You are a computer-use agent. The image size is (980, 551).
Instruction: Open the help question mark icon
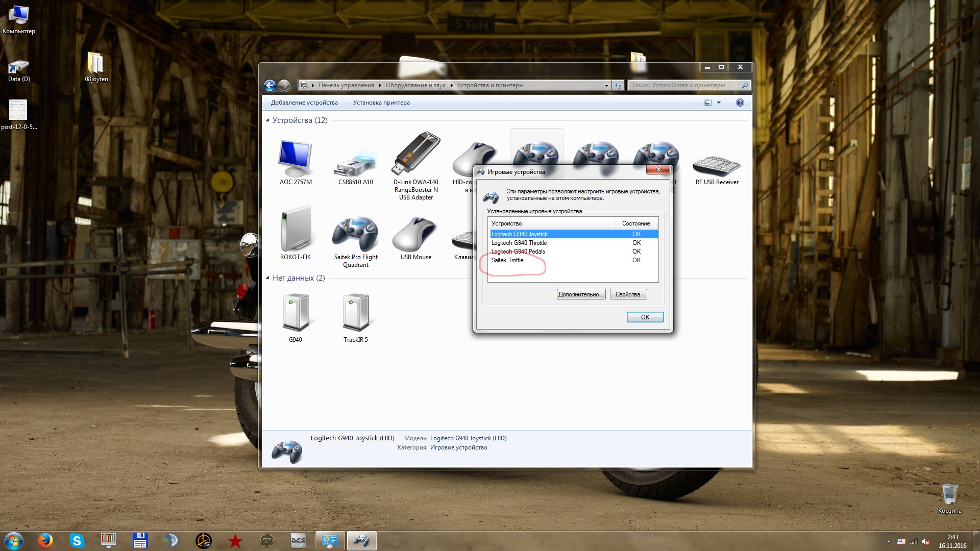[x=740, y=103]
